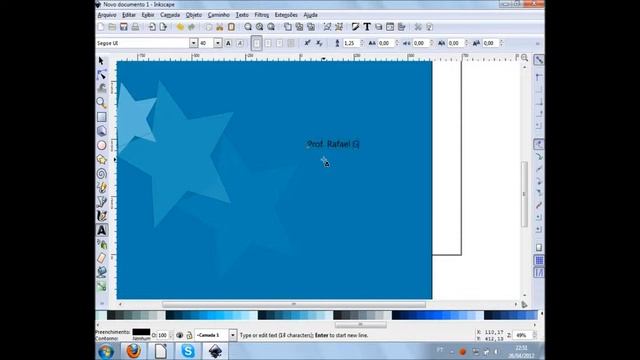Viewport: 640px width, 360px height.
Task: Toggle subscript button
Action: [319, 43]
